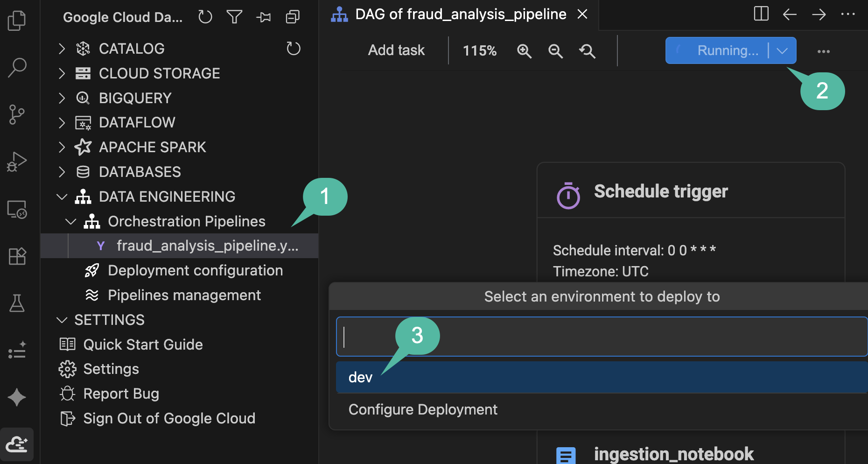Choose Configure Deployment in the picker
Image resolution: width=868 pixels, height=464 pixels.
pyautogui.click(x=602, y=409)
